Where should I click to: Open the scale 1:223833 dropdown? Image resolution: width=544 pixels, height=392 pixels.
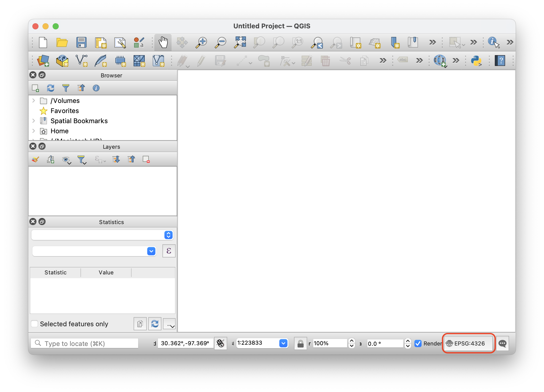point(283,343)
